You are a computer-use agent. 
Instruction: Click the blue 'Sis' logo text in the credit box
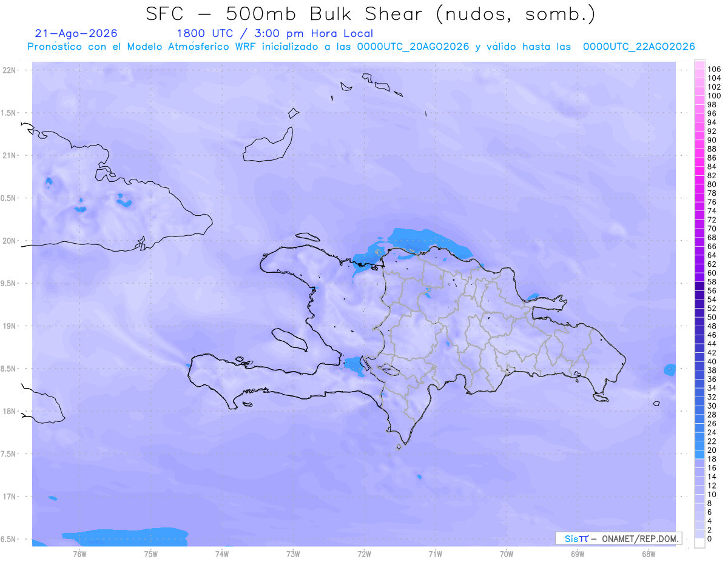coord(571,538)
